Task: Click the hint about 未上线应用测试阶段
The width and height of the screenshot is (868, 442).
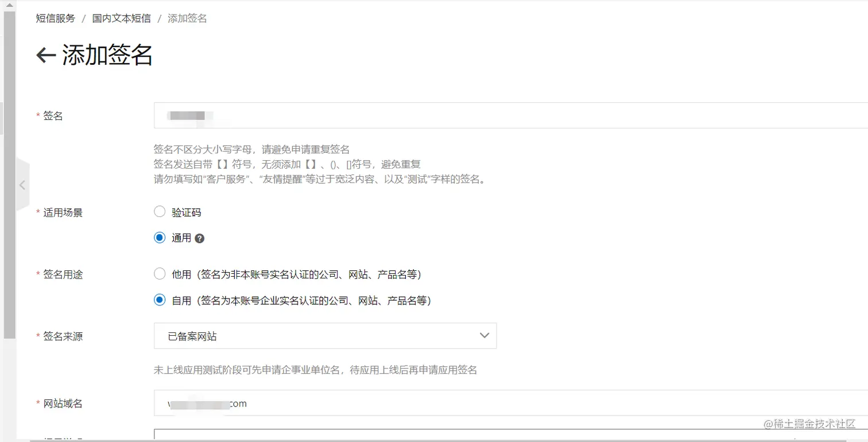Action: [315, 370]
